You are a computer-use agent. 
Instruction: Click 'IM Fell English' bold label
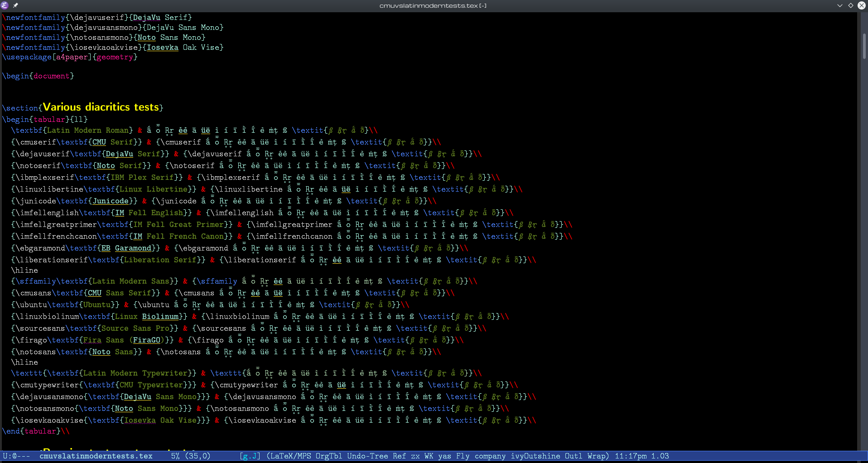(x=149, y=213)
